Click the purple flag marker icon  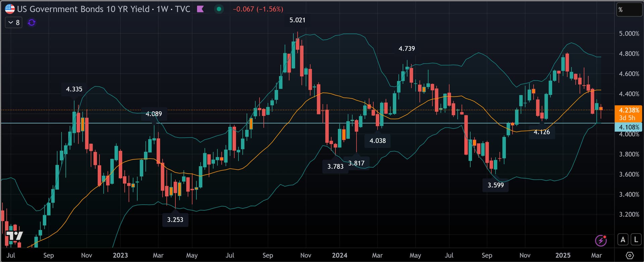[200, 9]
